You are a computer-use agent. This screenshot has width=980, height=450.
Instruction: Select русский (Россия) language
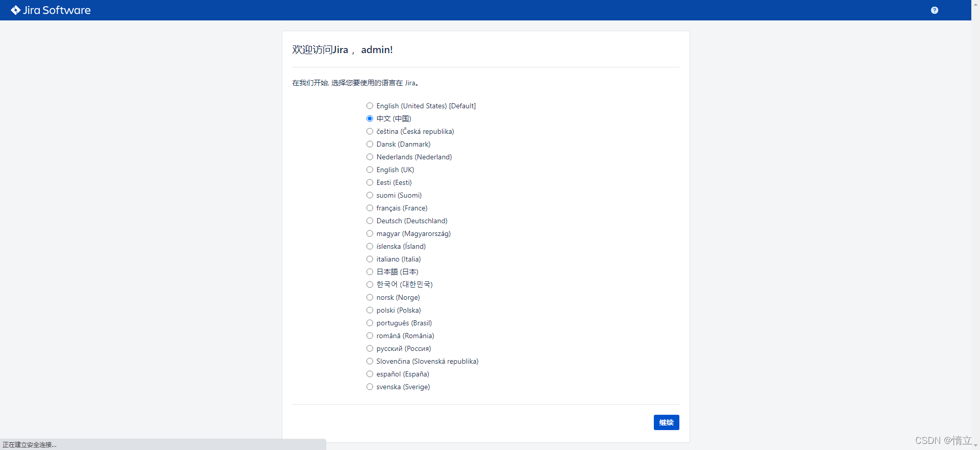point(370,348)
